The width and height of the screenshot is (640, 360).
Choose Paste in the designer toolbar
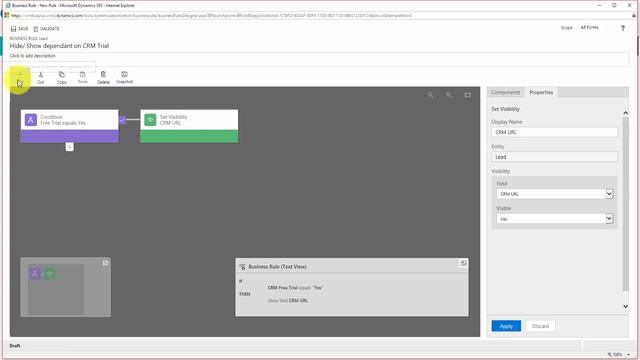pyautogui.click(x=82, y=78)
